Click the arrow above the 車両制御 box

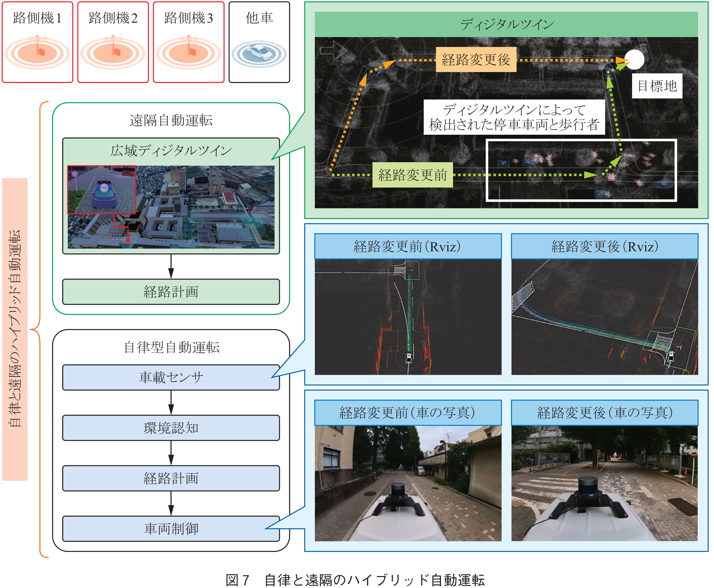click(171, 504)
